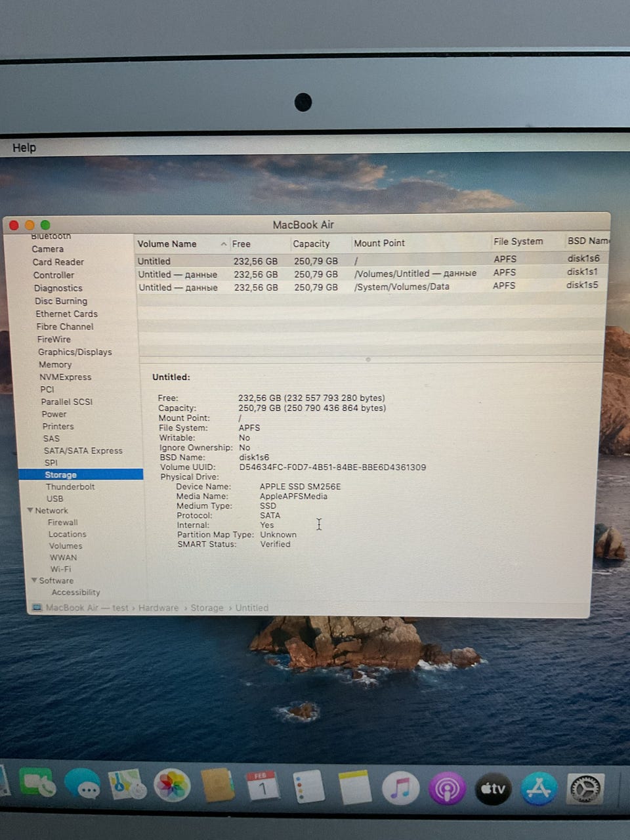
Task: Sort by the Capacity column header
Action: pyautogui.click(x=311, y=243)
